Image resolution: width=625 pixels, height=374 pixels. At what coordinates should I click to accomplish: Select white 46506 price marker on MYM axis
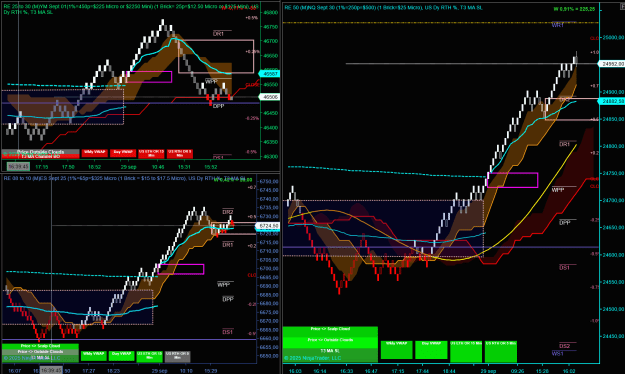tap(270, 97)
